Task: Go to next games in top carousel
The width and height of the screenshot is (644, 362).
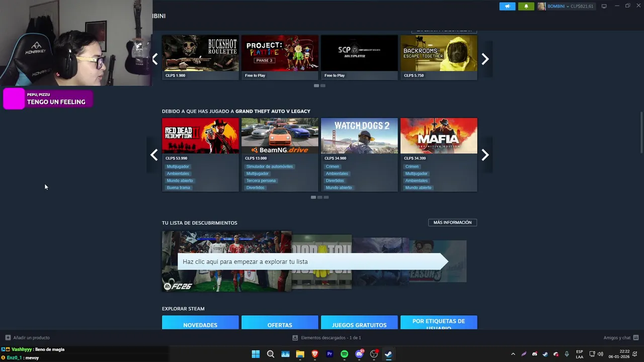Action: point(485,59)
